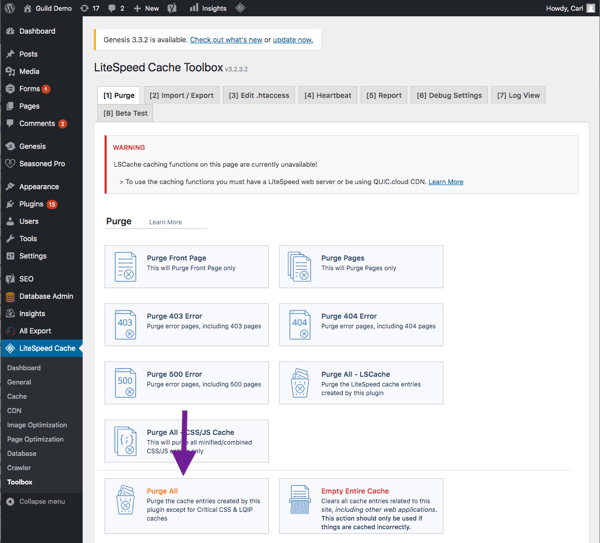Viewport: 600px width, 543px height.
Task: Click the Learn More link beside Purge heading
Action: (x=165, y=222)
